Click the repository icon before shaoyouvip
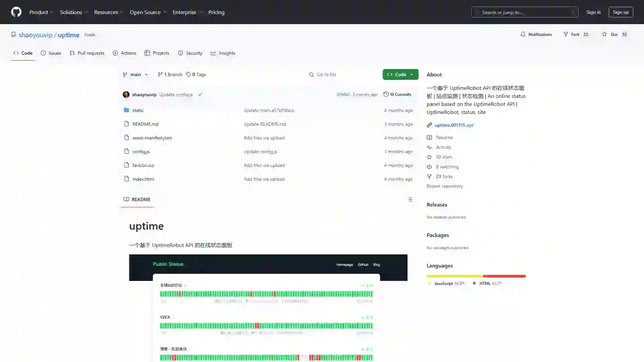The height and width of the screenshot is (362, 644). 13,35
